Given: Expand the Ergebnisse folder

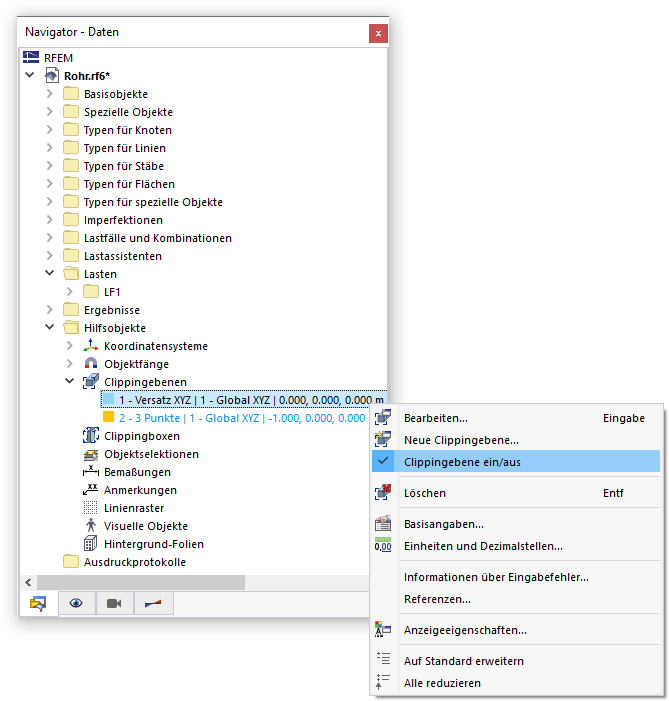Looking at the screenshot, I should [50, 309].
